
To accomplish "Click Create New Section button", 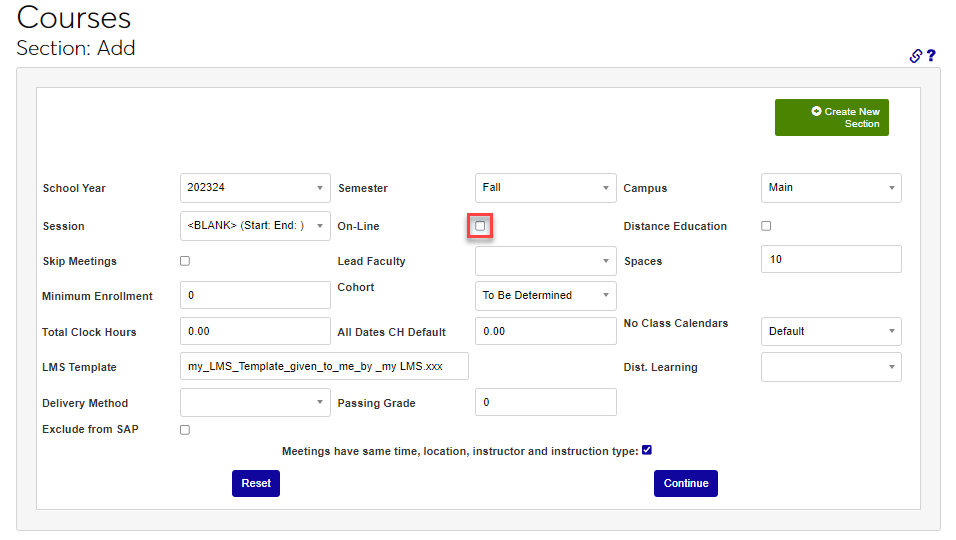I will [831, 118].
